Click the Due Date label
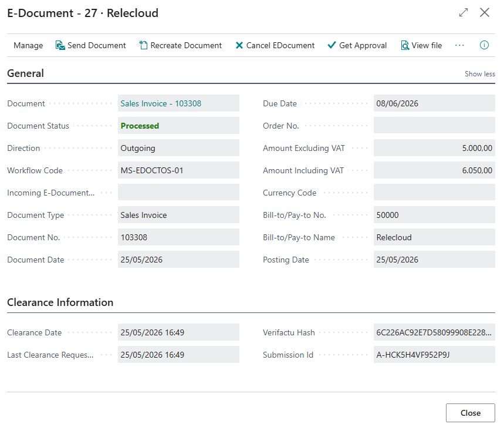This screenshot has width=504, height=434. [280, 103]
